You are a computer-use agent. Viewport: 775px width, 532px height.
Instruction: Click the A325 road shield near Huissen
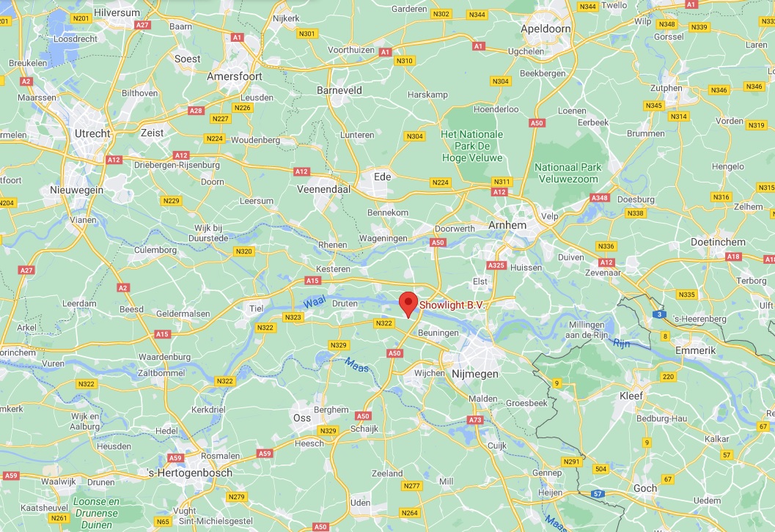point(496,265)
